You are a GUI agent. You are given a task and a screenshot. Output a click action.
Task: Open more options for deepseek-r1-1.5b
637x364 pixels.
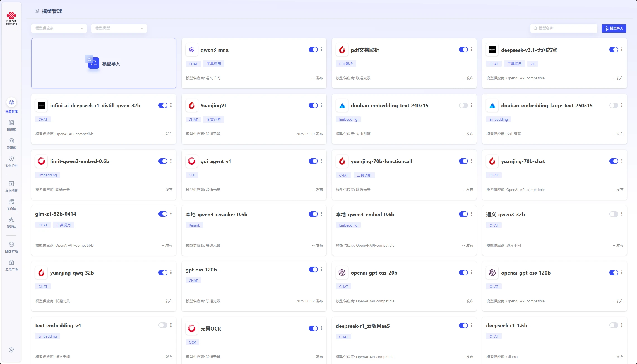pyautogui.click(x=622, y=325)
